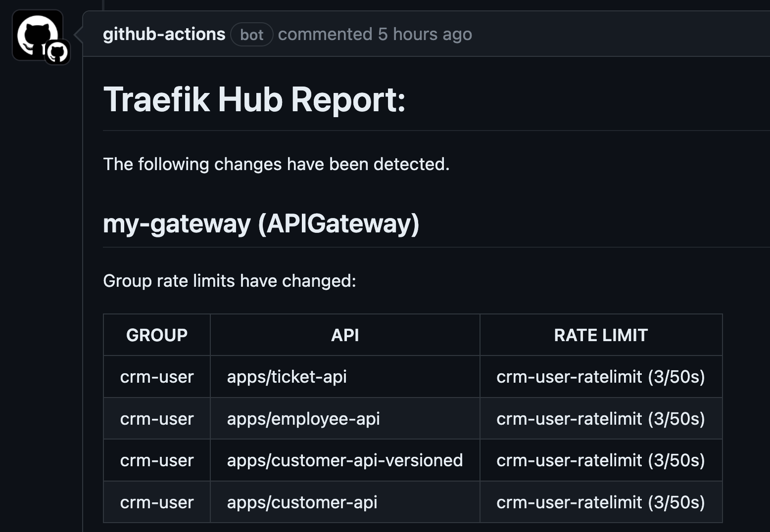This screenshot has width=770, height=532.
Task: Click the apps/customer-api-versioned entry
Action: [x=345, y=460]
